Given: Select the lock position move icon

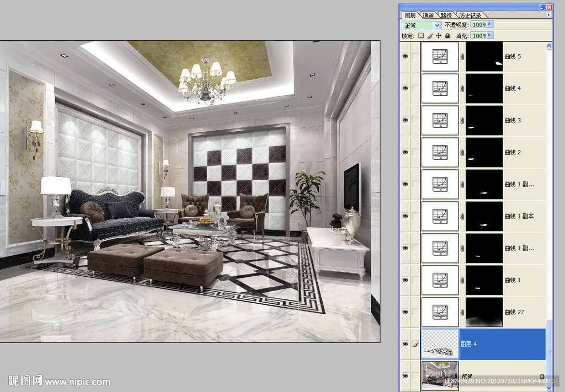Looking at the screenshot, I should 439,35.
